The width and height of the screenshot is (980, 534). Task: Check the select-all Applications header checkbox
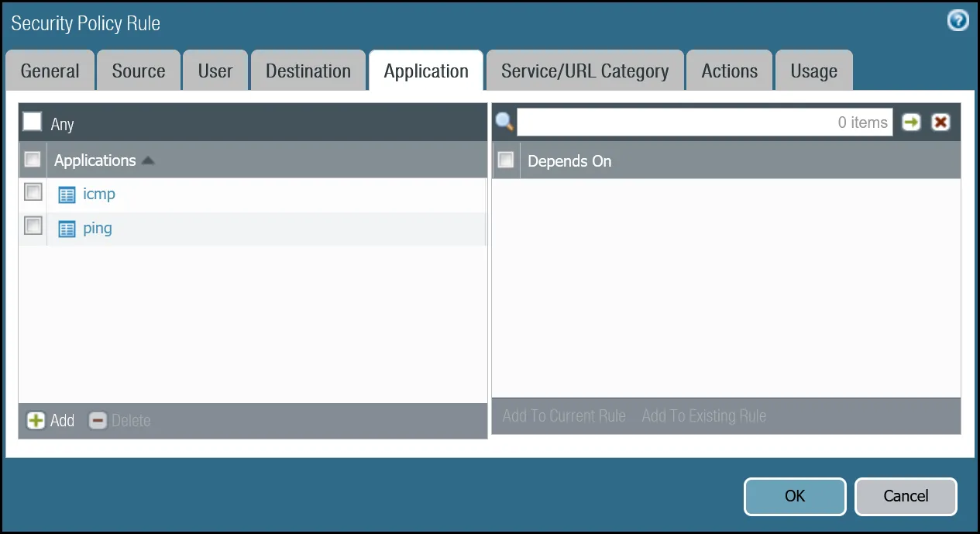click(x=33, y=158)
